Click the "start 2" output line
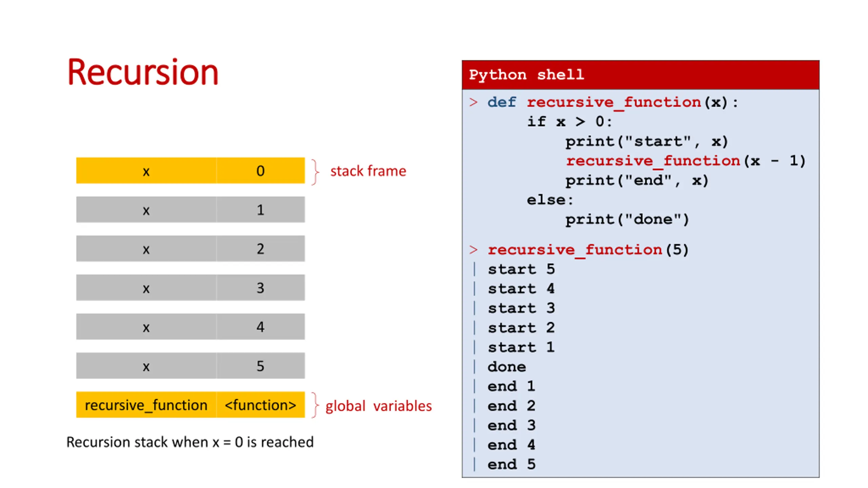The height and width of the screenshot is (488, 868). (x=521, y=328)
